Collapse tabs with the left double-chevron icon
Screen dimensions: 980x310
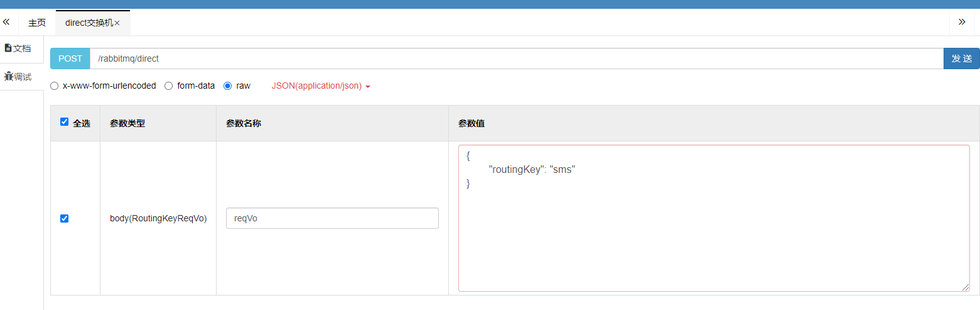pyautogui.click(x=6, y=22)
